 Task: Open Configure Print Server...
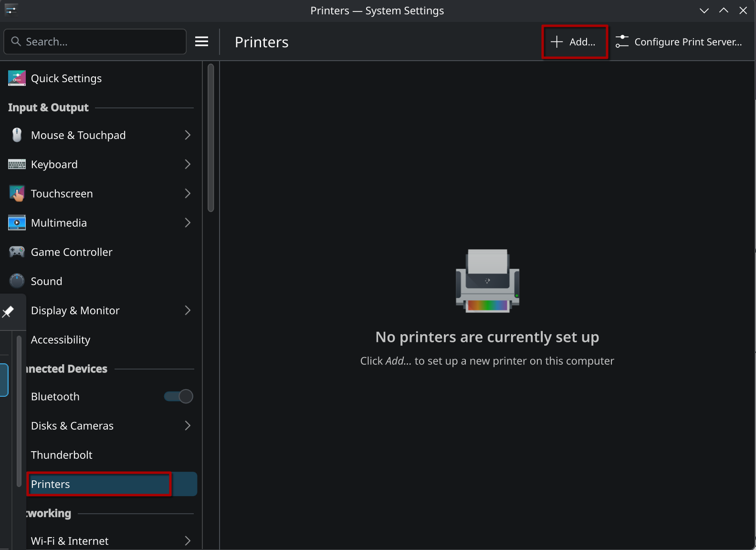pyautogui.click(x=679, y=42)
